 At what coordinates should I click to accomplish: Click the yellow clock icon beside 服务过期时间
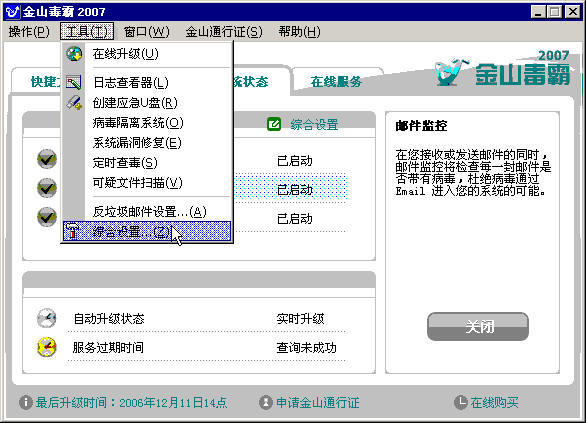coord(47,347)
